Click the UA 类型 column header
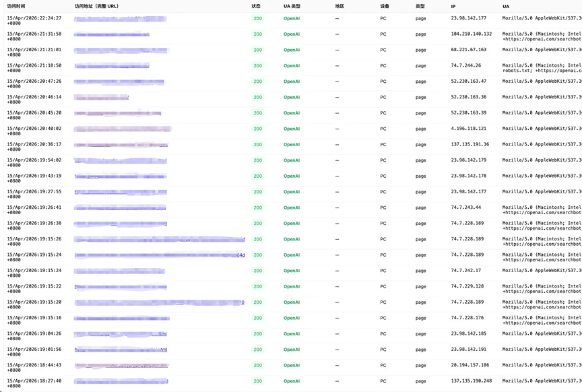Screen dimensions: 582x392 (x=292, y=6)
